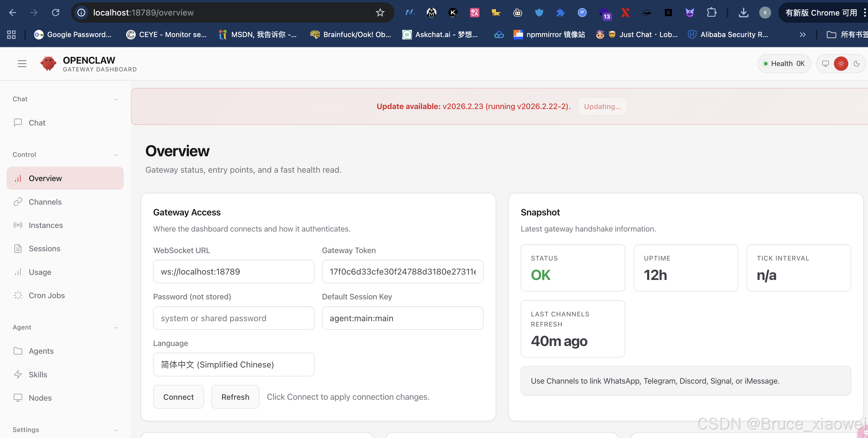The image size is (868, 438).
Task: Open Sessions page in sidebar
Action: [x=44, y=248]
